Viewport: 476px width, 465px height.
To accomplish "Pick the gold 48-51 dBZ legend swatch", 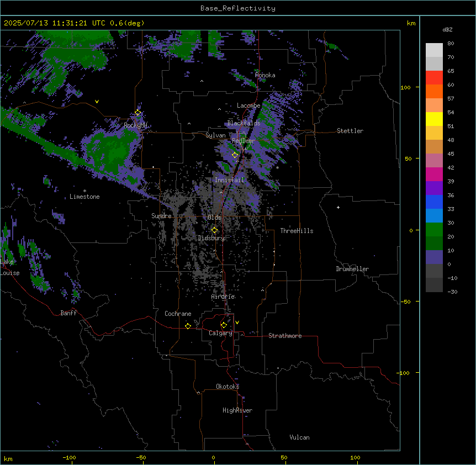I will tap(434, 133).
